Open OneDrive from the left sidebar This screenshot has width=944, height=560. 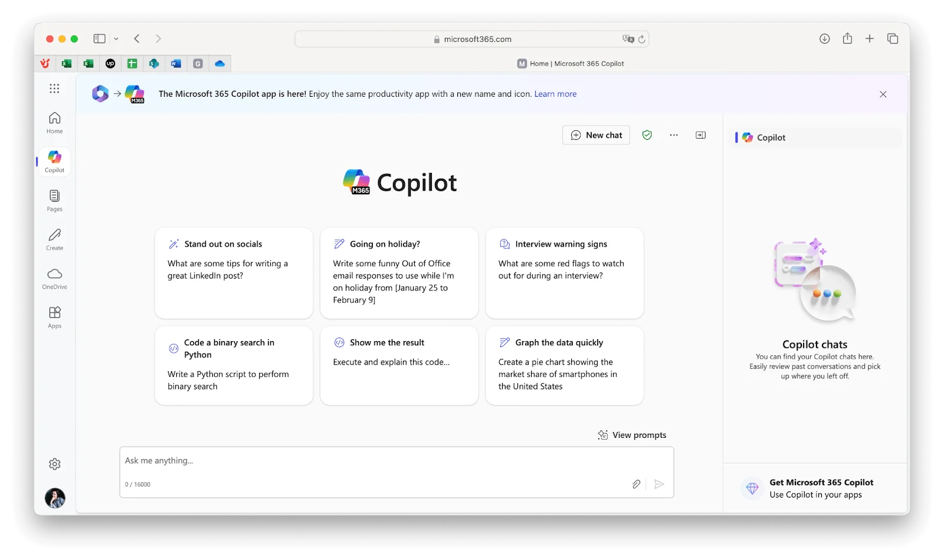(x=55, y=279)
